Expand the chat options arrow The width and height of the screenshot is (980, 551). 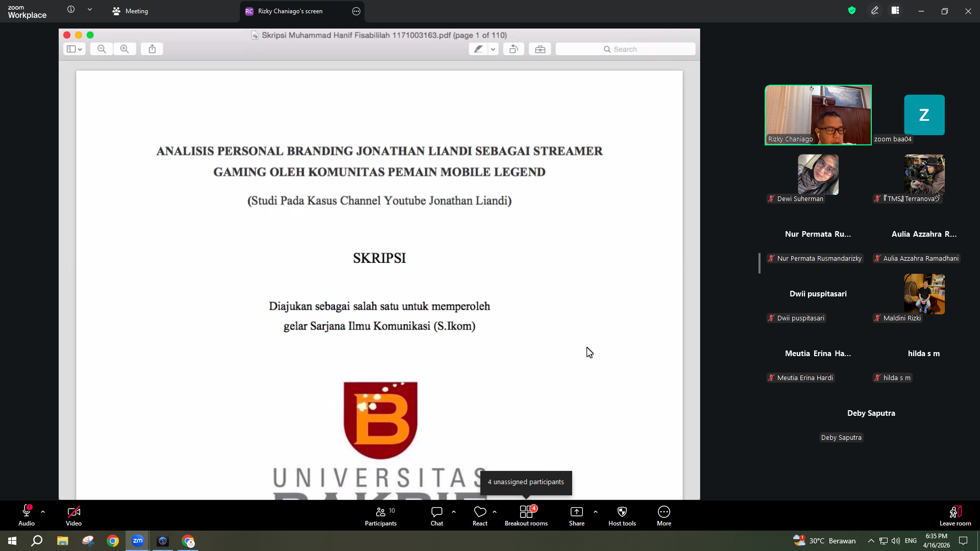[x=454, y=512]
